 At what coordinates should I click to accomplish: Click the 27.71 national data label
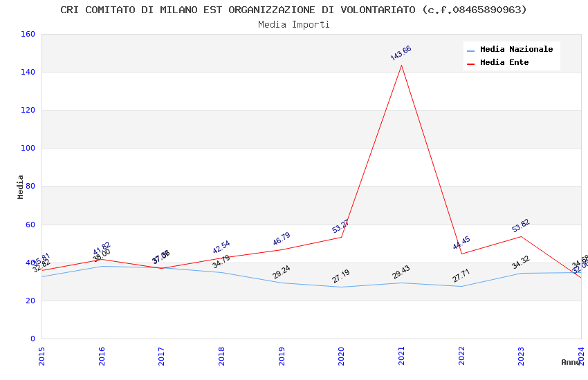click(461, 276)
